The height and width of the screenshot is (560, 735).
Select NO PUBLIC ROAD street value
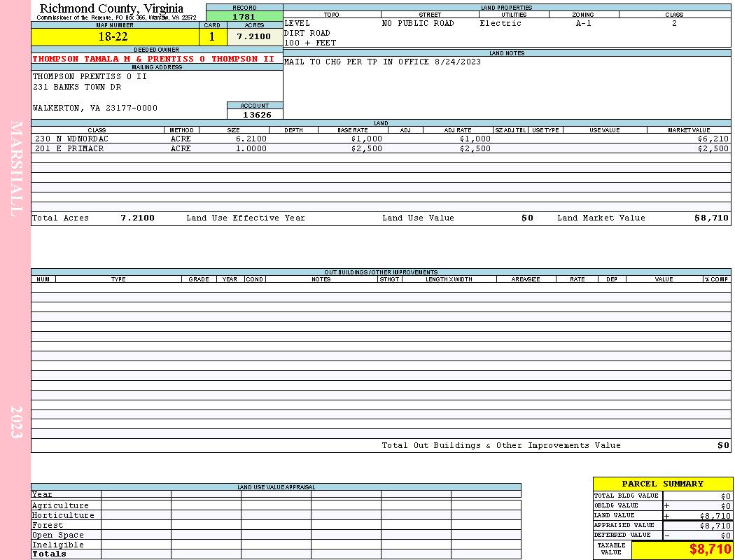pos(418,23)
